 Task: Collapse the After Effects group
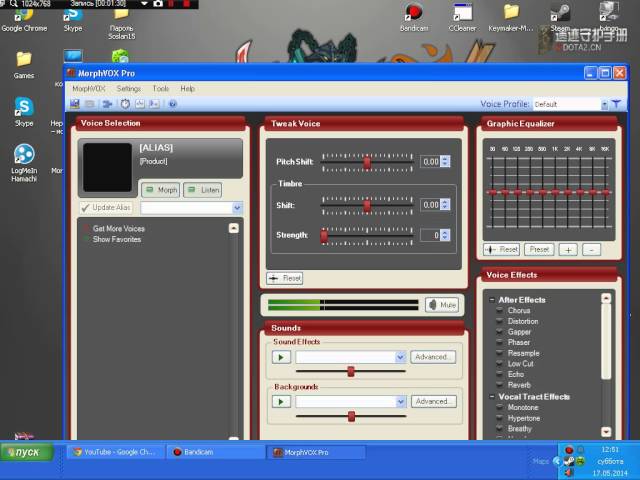point(491,300)
